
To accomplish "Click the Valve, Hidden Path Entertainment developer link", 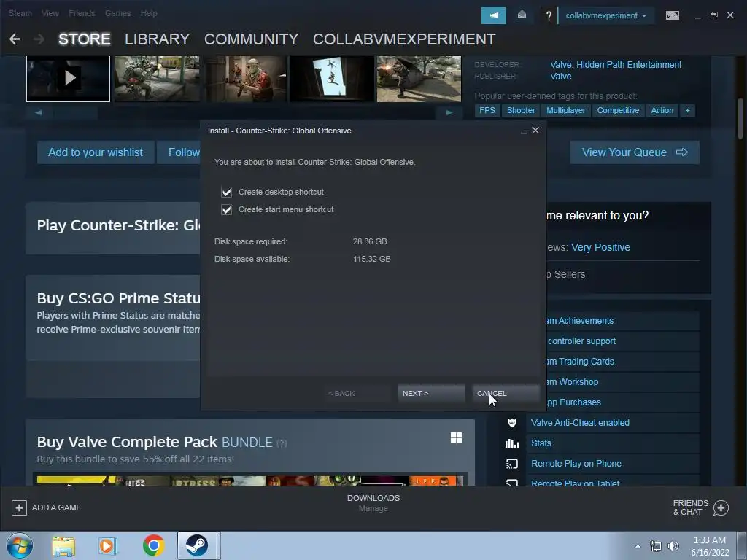I will [x=616, y=65].
